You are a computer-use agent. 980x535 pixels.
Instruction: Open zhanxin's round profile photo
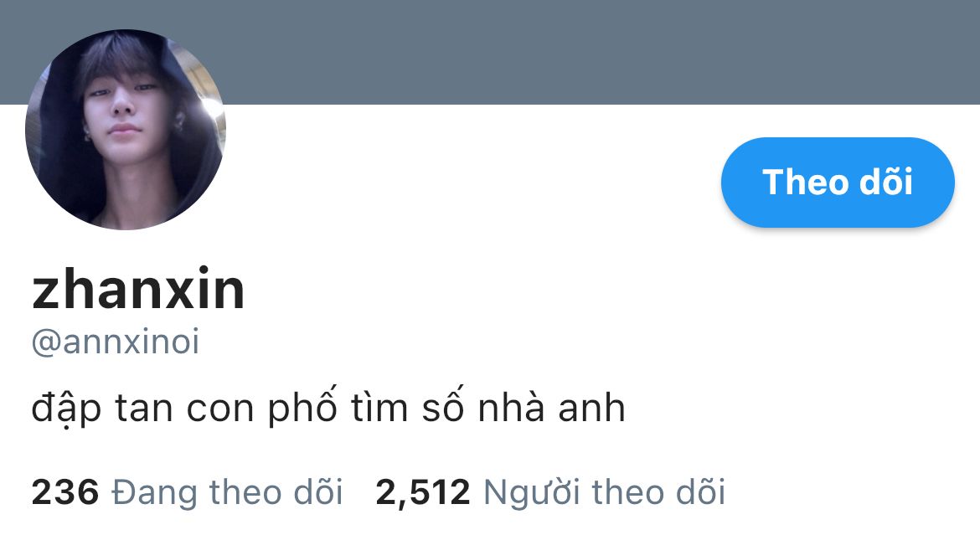point(126,130)
